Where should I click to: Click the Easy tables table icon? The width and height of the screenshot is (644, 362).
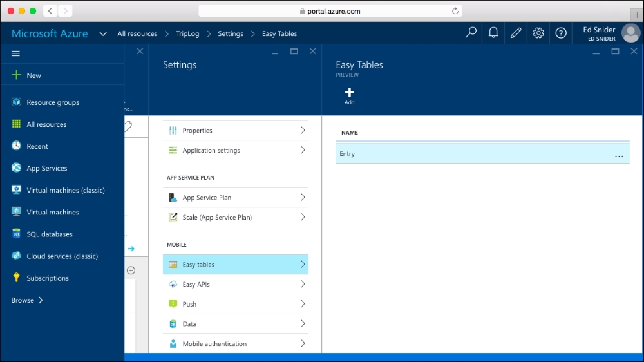pos(173,264)
